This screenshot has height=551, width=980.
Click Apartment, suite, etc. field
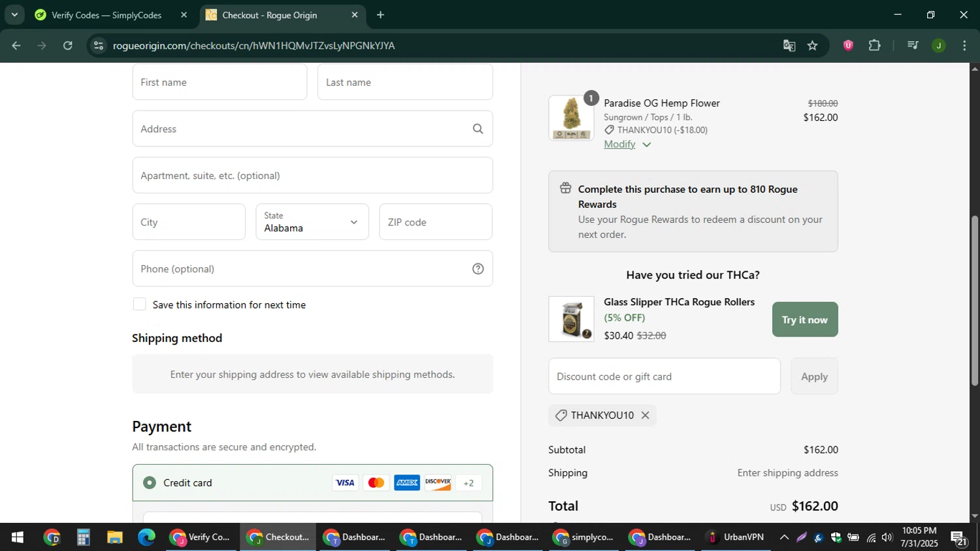[312, 175]
